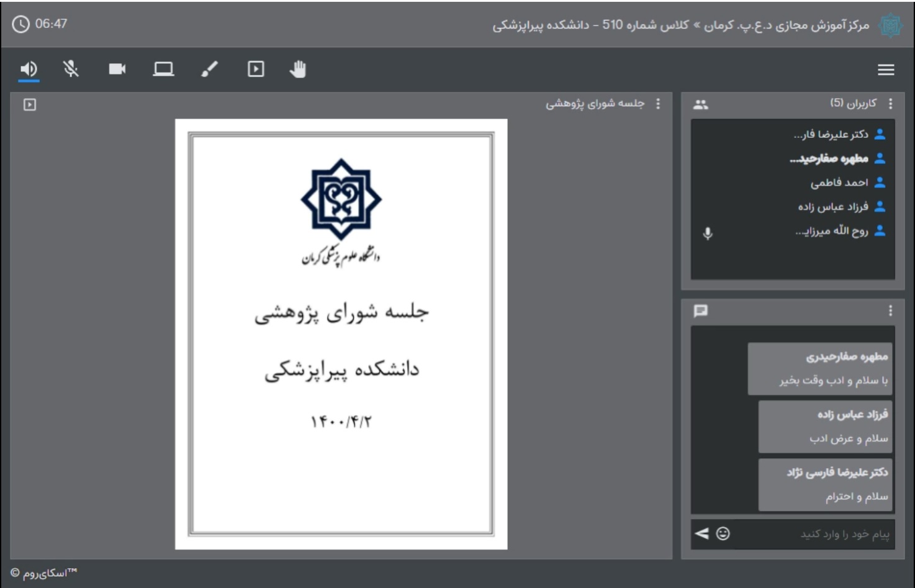915x588 pixels.
Task: Open the media playback icon in toolbar
Action: point(256,70)
